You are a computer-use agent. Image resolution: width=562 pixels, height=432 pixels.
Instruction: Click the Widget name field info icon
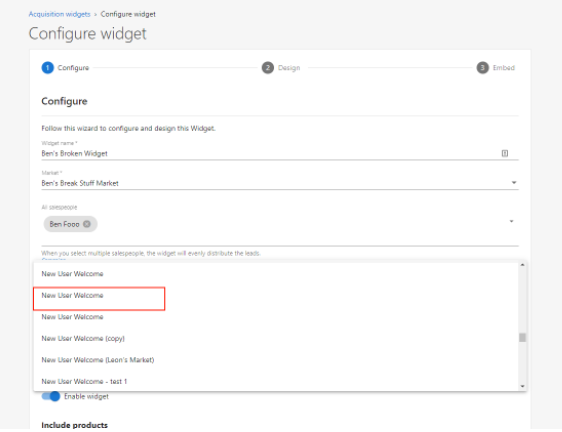(505, 153)
